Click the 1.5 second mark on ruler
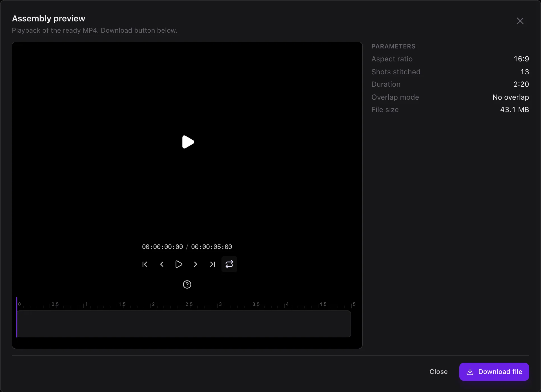 pyautogui.click(x=122, y=304)
